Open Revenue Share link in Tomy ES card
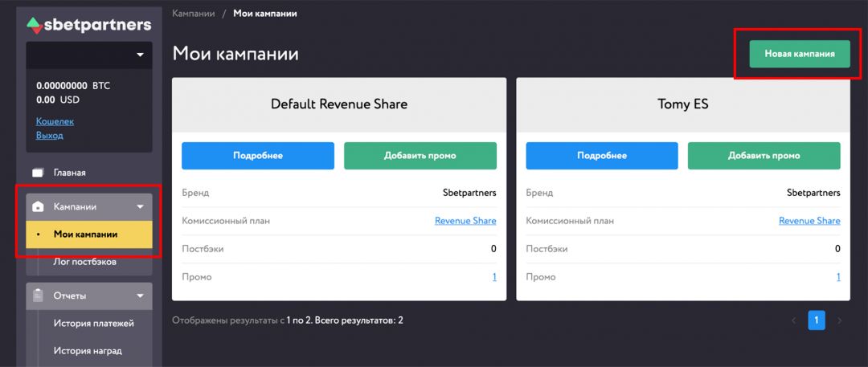868x367 pixels. (x=809, y=221)
